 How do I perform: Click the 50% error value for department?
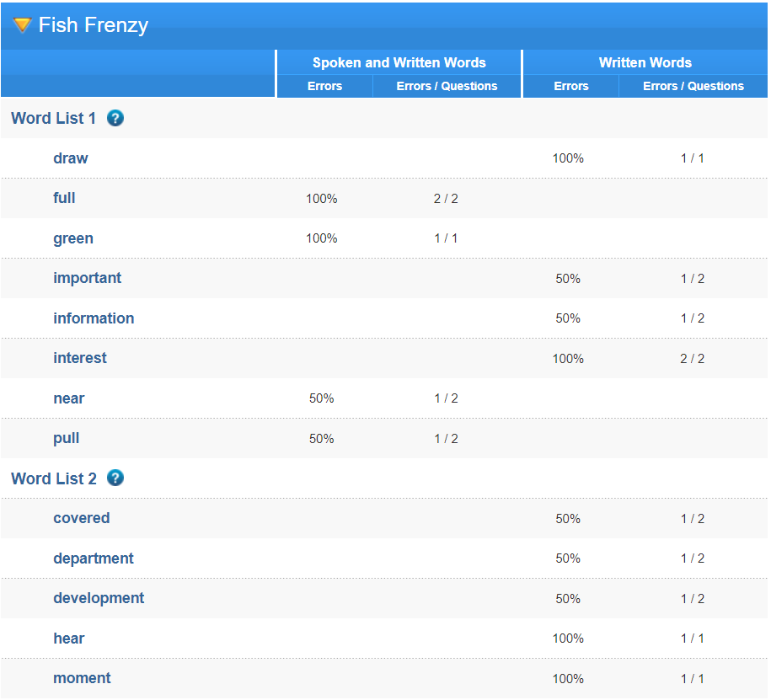[568, 559]
